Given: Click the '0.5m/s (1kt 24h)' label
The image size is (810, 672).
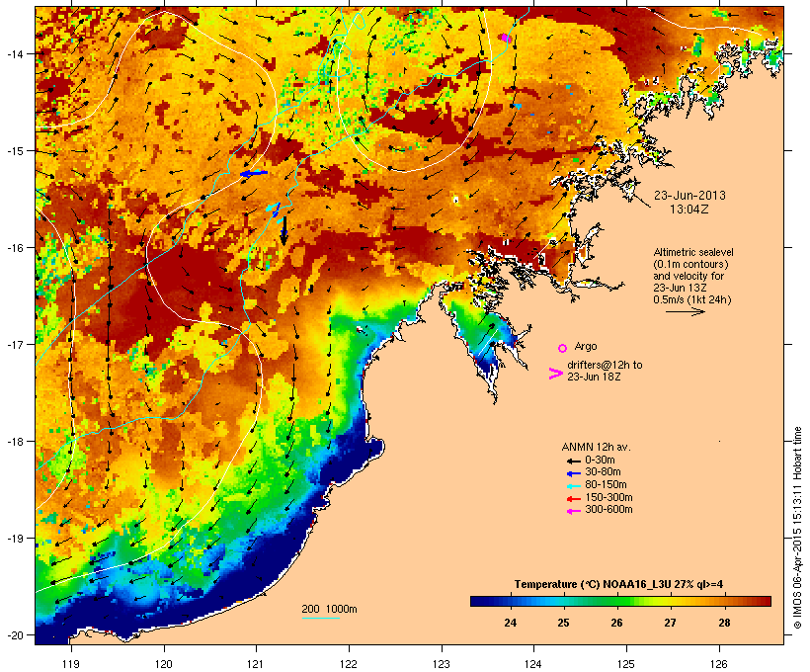Looking at the screenshot, I should click(x=692, y=299).
